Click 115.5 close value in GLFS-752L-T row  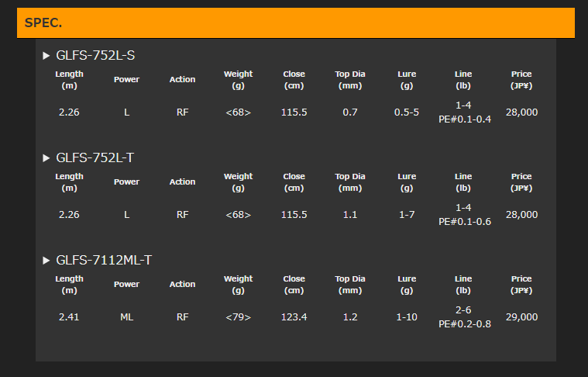[294, 215]
